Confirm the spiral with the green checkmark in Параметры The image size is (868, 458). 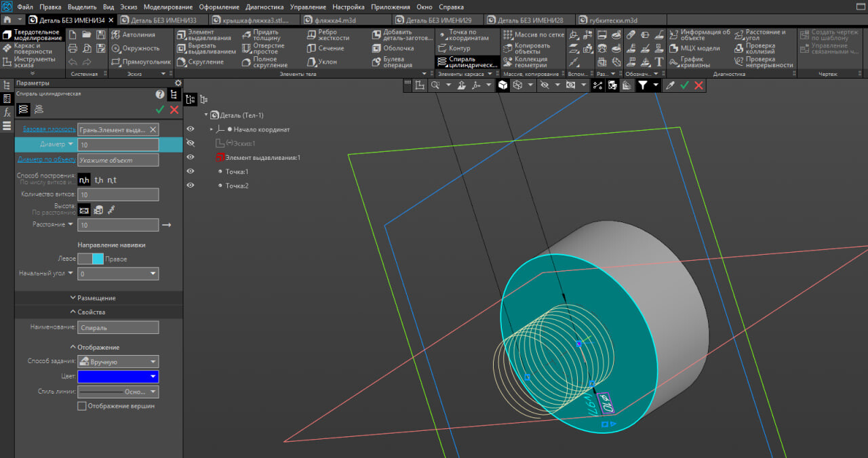[x=159, y=109]
